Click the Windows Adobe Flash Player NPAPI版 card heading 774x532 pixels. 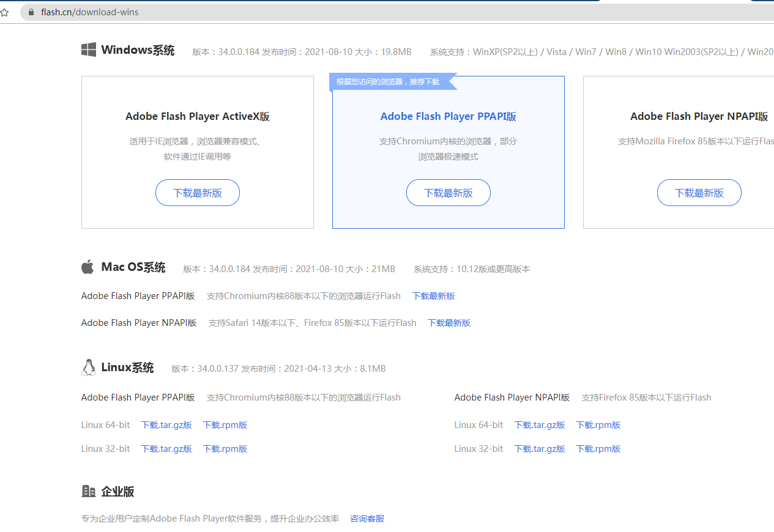699,116
